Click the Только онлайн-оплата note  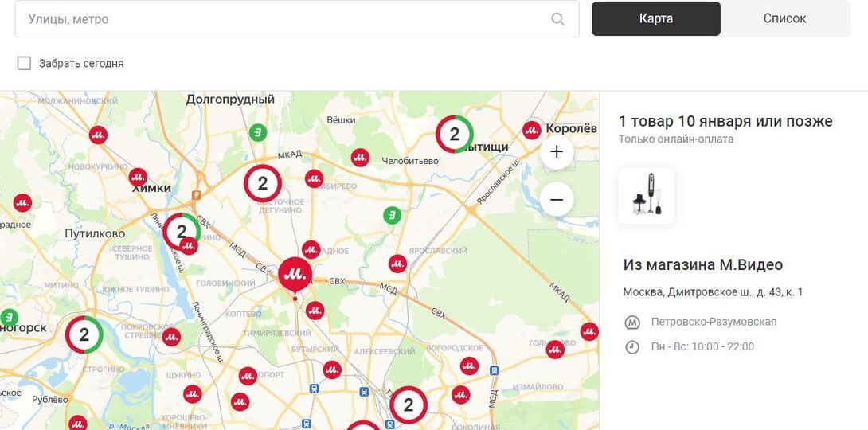tap(676, 139)
